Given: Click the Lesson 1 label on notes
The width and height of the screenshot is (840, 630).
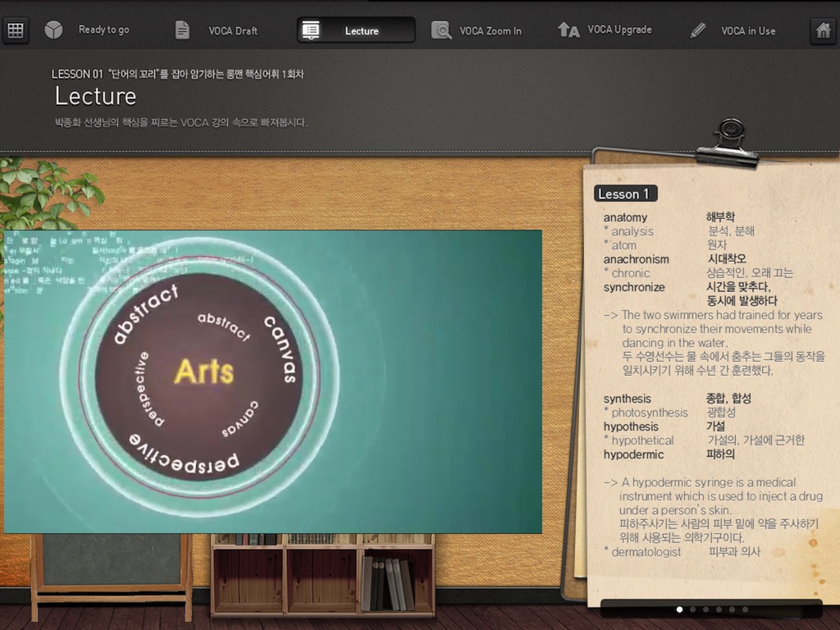Looking at the screenshot, I should [x=625, y=194].
